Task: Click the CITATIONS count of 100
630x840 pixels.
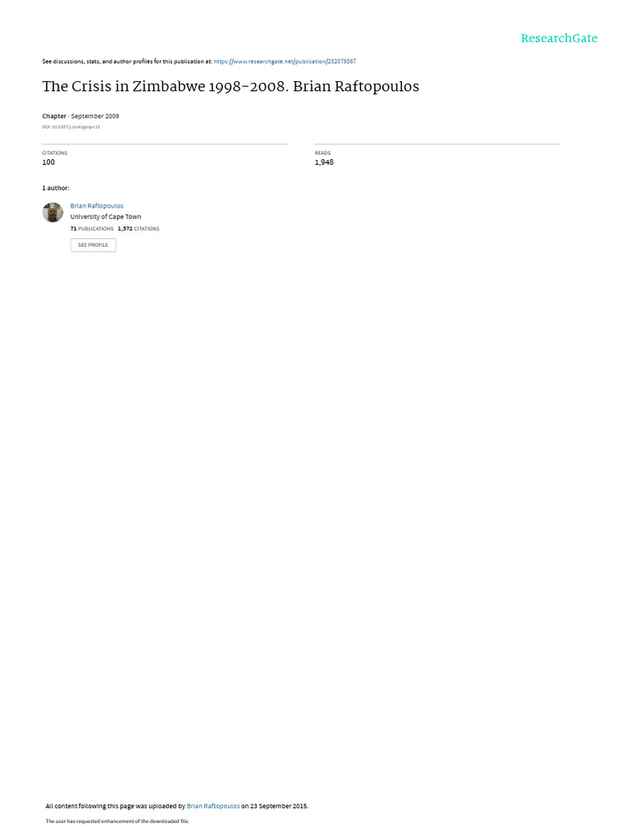Action: [48, 162]
